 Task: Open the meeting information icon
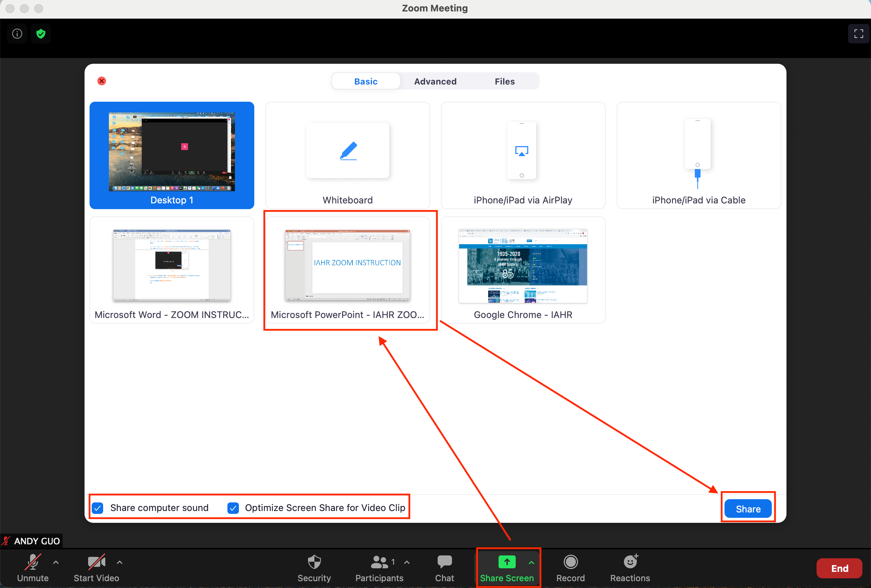point(17,34)
